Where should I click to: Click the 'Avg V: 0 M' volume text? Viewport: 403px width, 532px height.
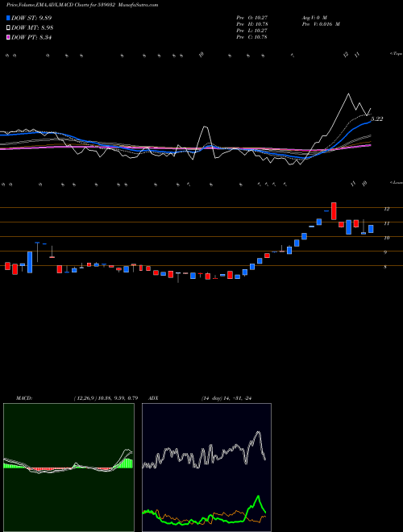pos(314,18)
